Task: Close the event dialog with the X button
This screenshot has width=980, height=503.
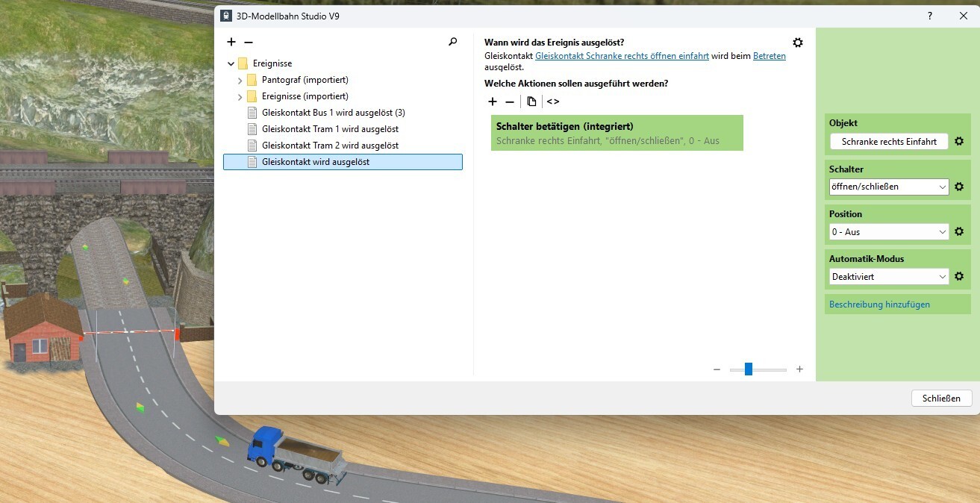Action: 964,16
